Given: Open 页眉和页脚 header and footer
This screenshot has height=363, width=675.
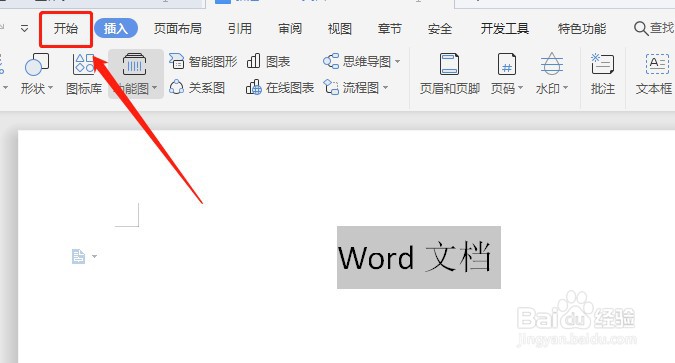Looking at the screenshot, I should tap(449, 74).
